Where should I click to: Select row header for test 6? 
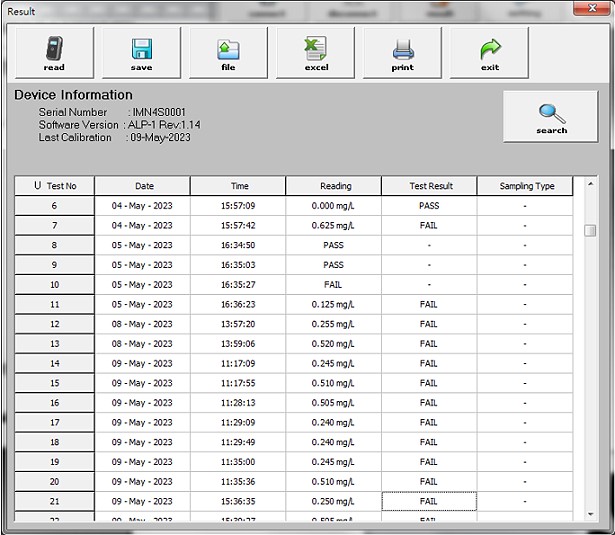[55, 206]
